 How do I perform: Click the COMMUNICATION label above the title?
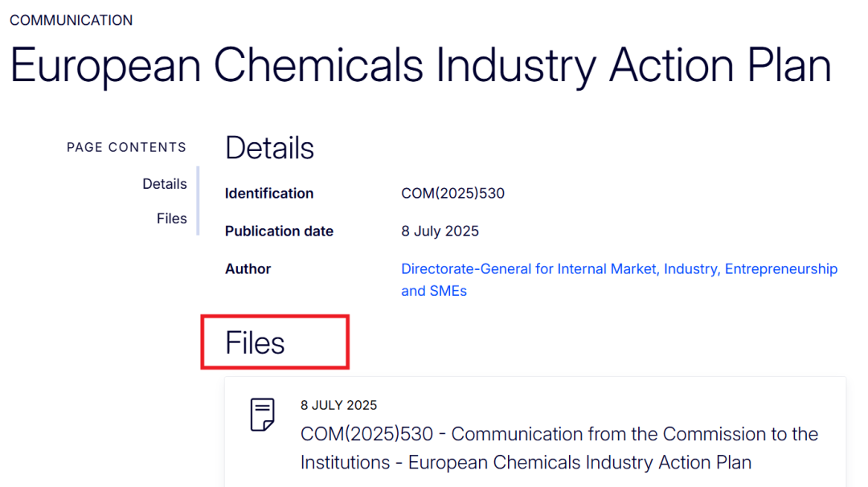[72, 21]
